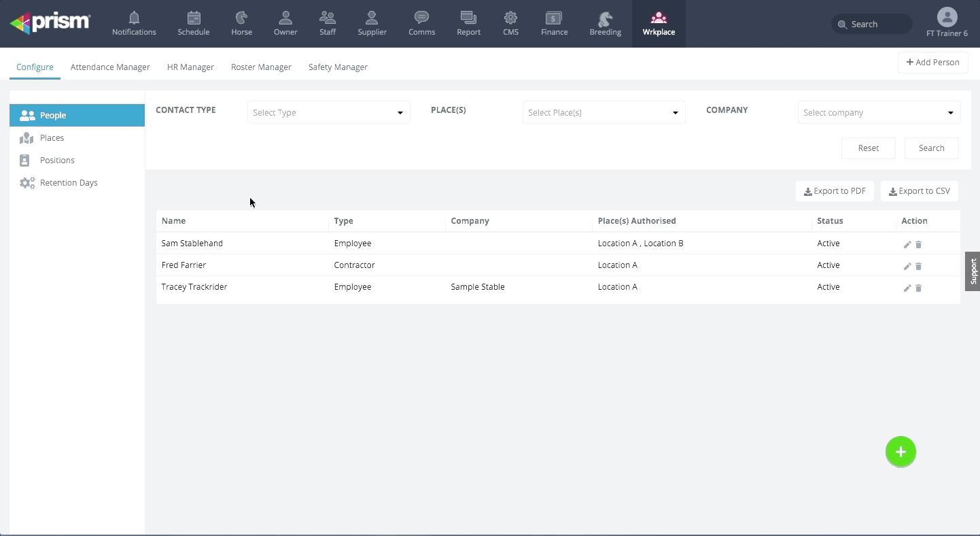Open the FT Trainer 6 profile avatar
Image resolution: width=980 pixels, height=536 pixels.
point(947,17)
